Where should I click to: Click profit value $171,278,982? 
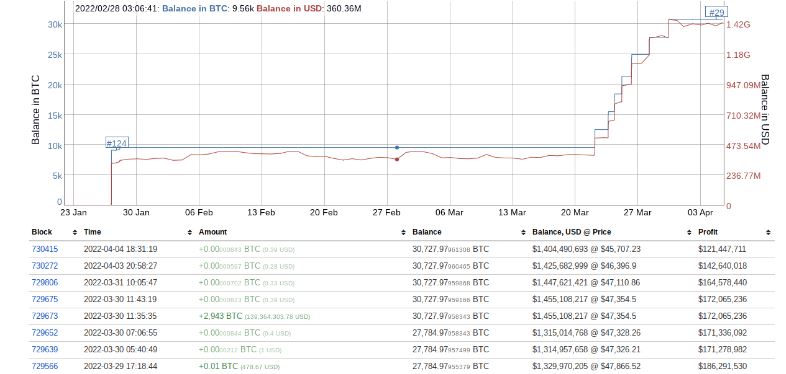click(722, 349)
